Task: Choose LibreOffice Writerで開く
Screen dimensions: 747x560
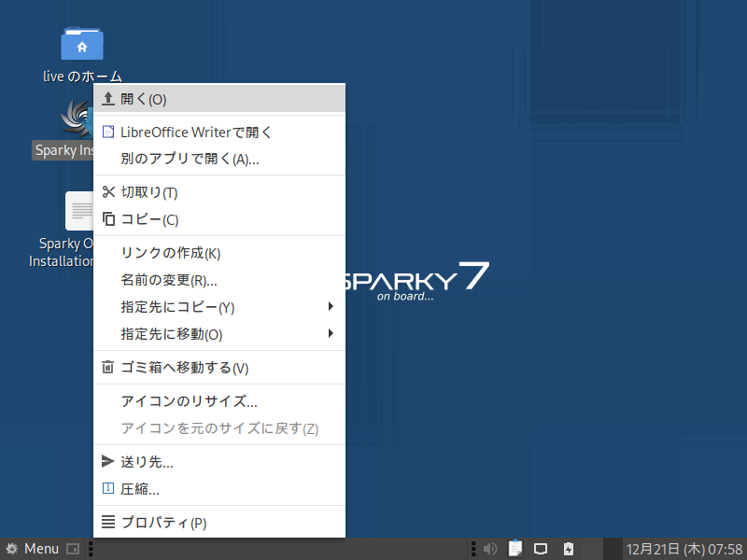Action: (x=219, y=132)
